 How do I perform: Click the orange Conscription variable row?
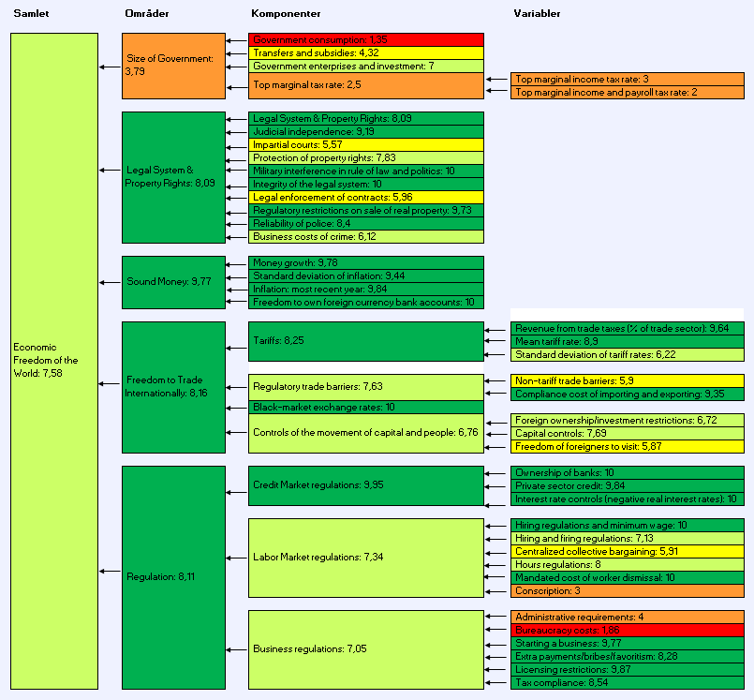tap(628, 591)
